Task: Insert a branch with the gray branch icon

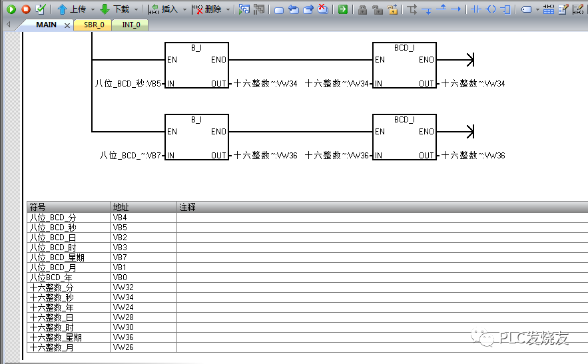Action: pos(412,9)
